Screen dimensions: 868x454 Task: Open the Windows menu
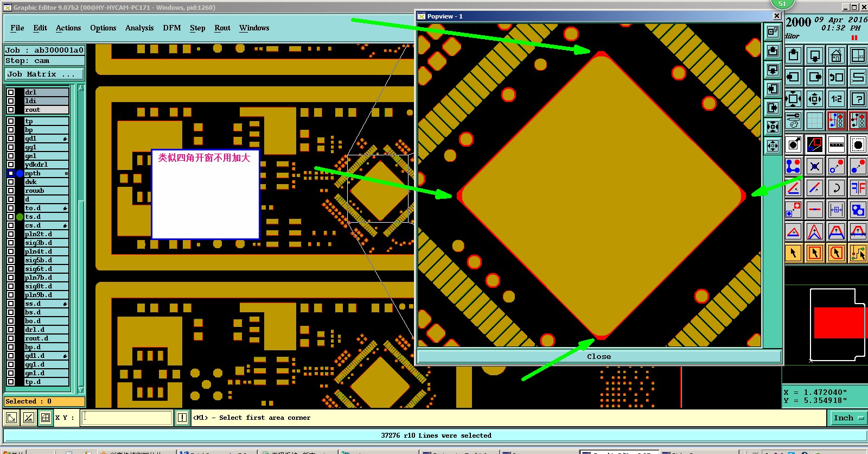254,28
